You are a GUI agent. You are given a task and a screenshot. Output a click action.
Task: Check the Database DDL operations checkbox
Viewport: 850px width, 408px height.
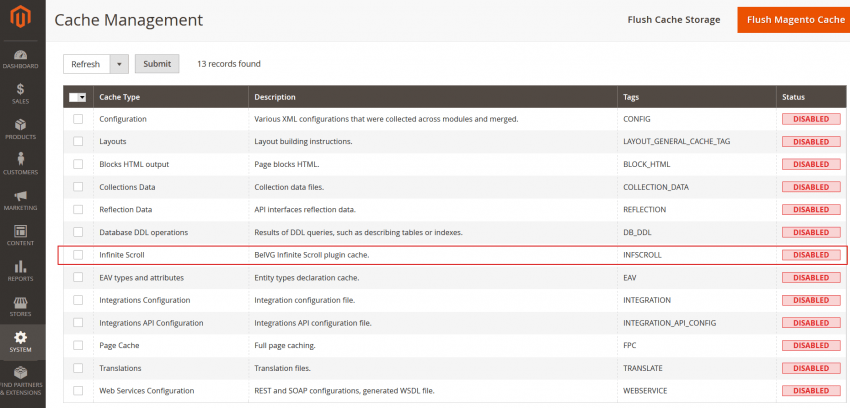[78, 232]
